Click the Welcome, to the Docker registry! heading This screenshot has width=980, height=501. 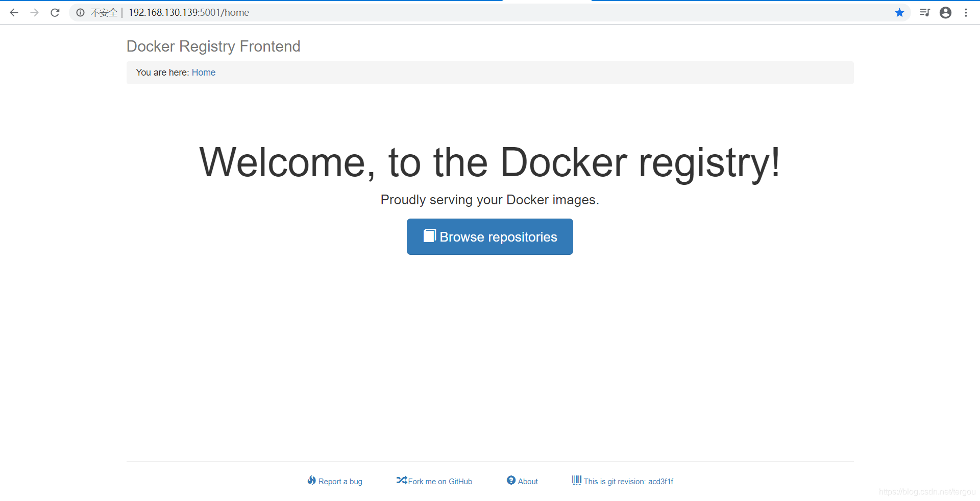[x=489, y=162]
